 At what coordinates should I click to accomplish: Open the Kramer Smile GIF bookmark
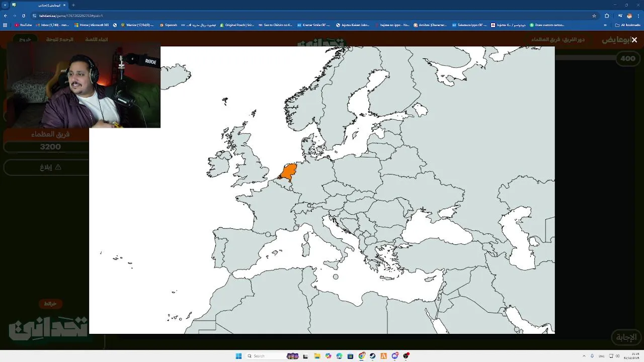click(x=313, y=25)
